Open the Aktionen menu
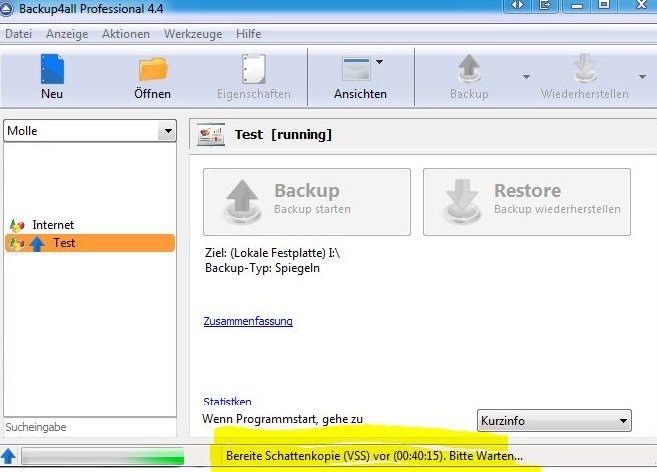657x472 pixels. tap(126, 34)
